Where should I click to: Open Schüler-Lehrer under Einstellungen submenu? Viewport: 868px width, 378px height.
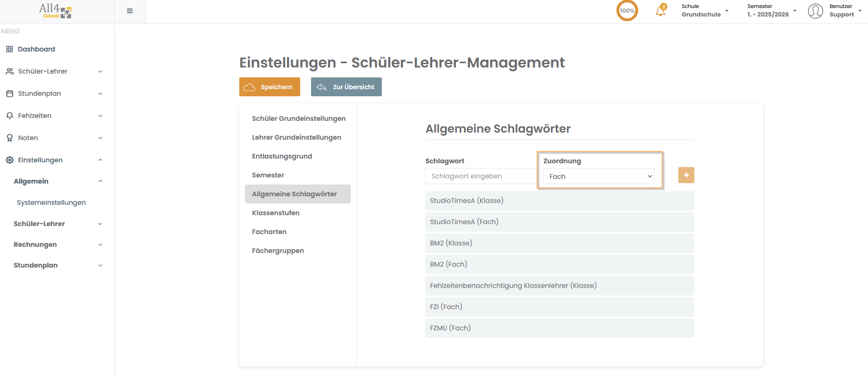(x=39, y=224)
